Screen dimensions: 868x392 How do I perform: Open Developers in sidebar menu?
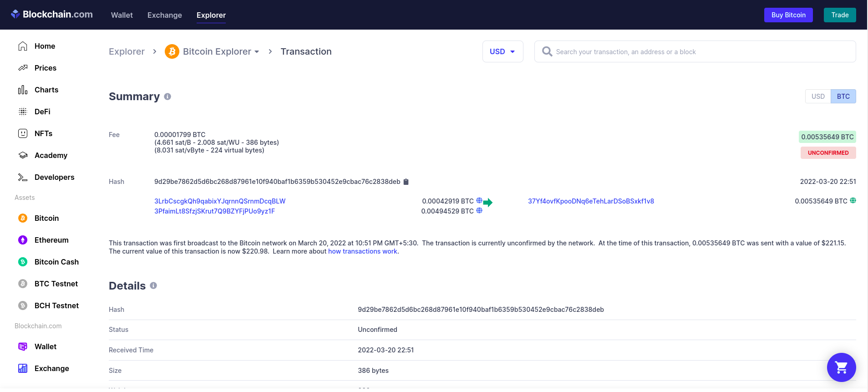54,177
